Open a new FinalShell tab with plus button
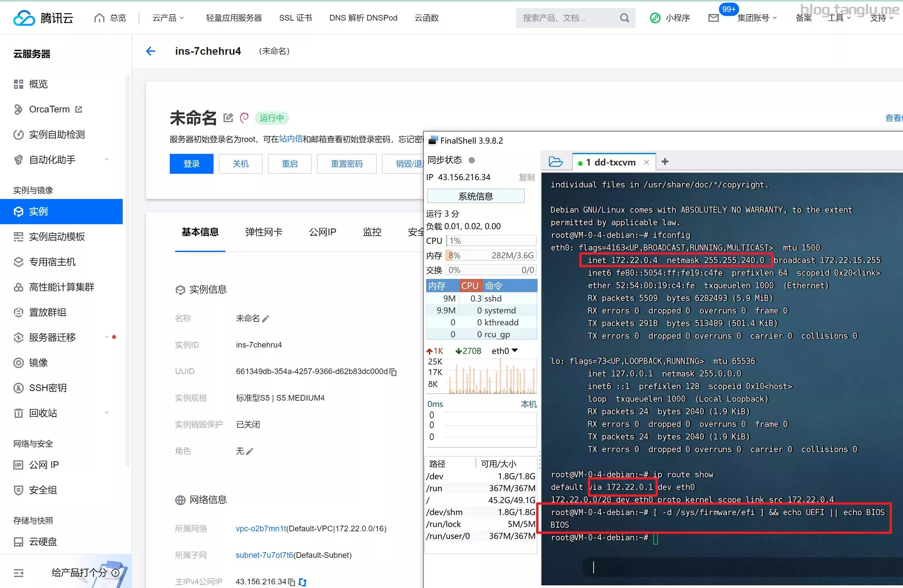The height and width of the screenshot is (588, 903). (x=665, y=162)
